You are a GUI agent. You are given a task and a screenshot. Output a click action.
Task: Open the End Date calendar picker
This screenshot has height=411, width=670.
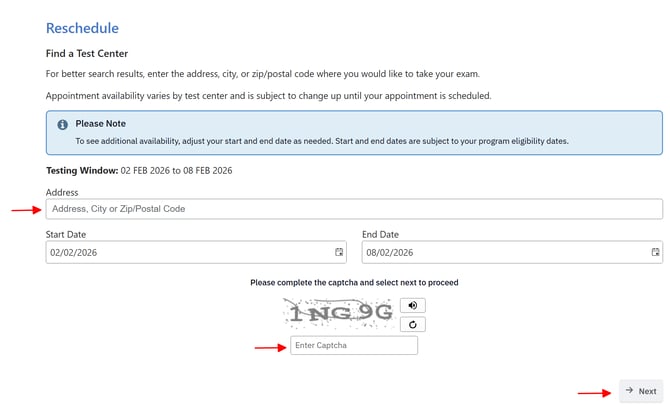click(655, 253)
